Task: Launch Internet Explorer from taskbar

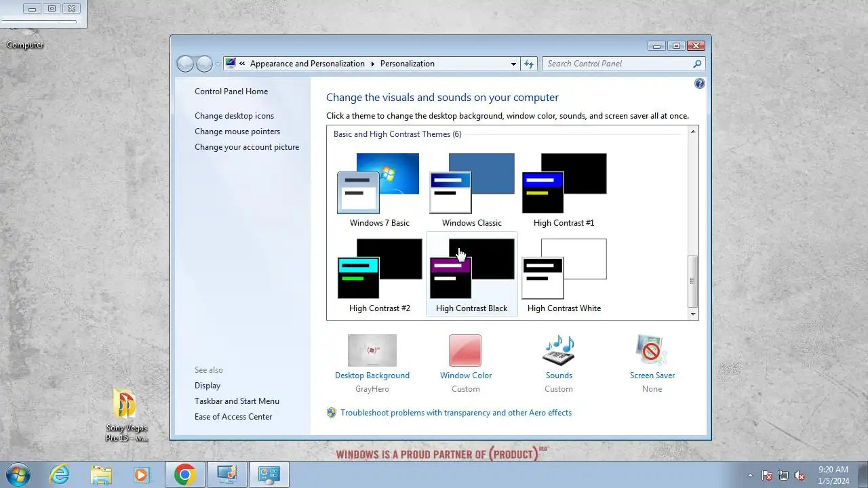Action: (x=60, y=474)
